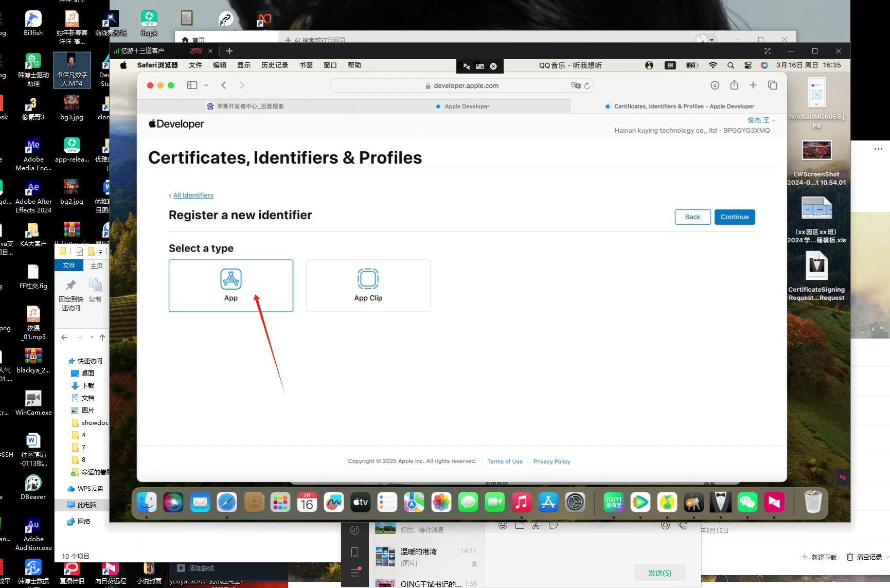Open the Terms of Use link
The height and width of the screenshot is (588, 890).
click(x=505, y=461)
